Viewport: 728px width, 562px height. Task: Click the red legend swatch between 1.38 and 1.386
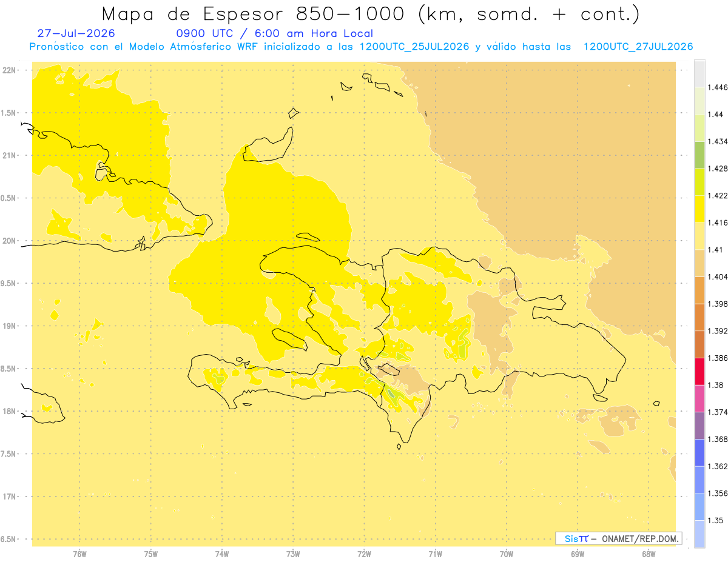[x=699, y=371]
